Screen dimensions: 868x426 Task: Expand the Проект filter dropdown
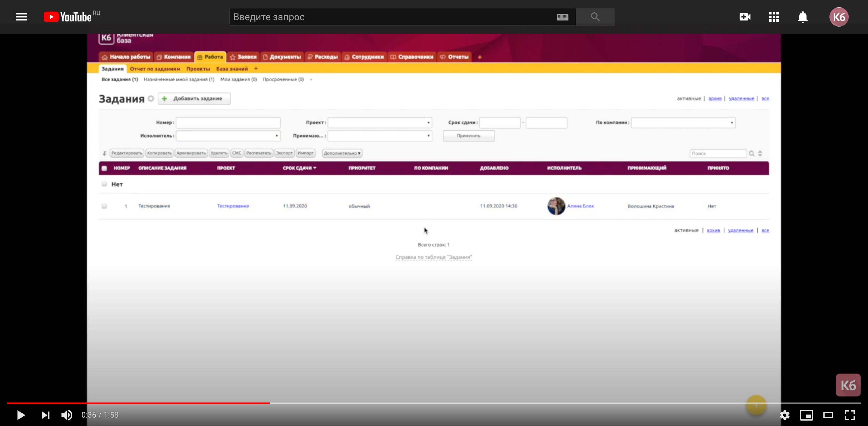pos(380,123)
